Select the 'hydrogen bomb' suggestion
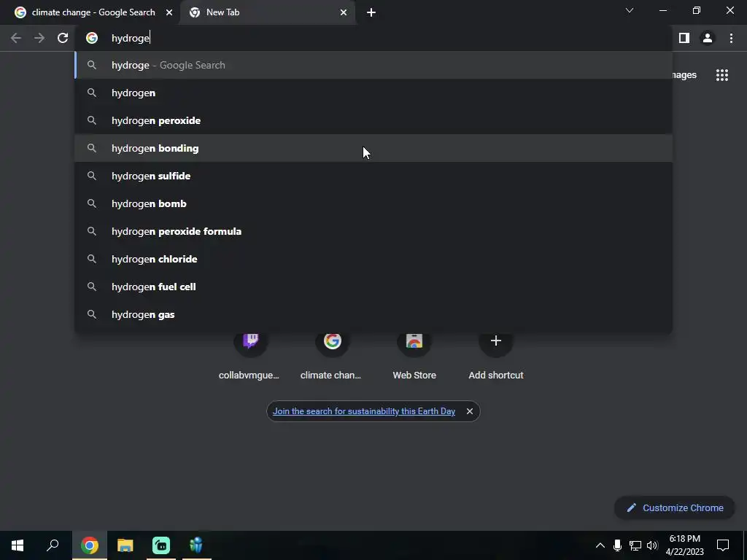The image size is (747, 560). pyautogui.click(x=373, y=203)
